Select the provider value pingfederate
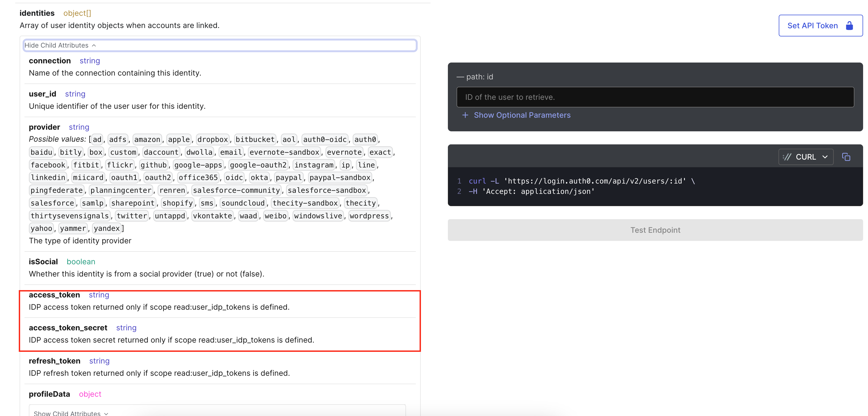The image size is (868, 416). [x=57, y=190]
